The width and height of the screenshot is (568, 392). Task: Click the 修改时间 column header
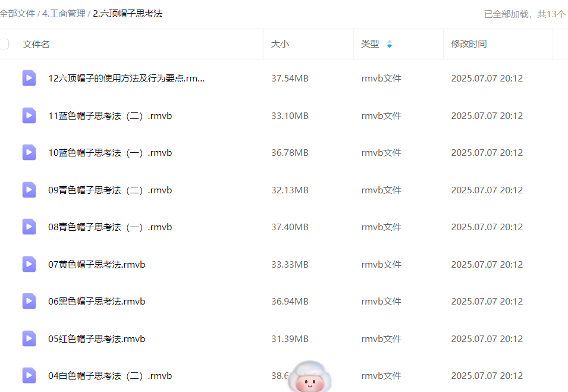[x=469, y=44]
